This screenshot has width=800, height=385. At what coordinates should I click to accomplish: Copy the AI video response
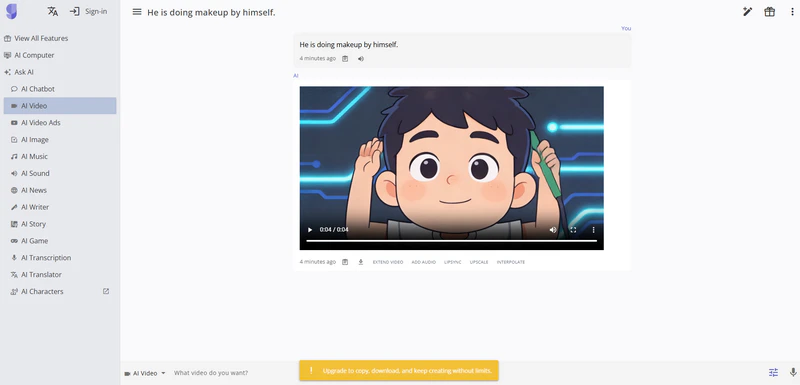(x=345, y=262)
